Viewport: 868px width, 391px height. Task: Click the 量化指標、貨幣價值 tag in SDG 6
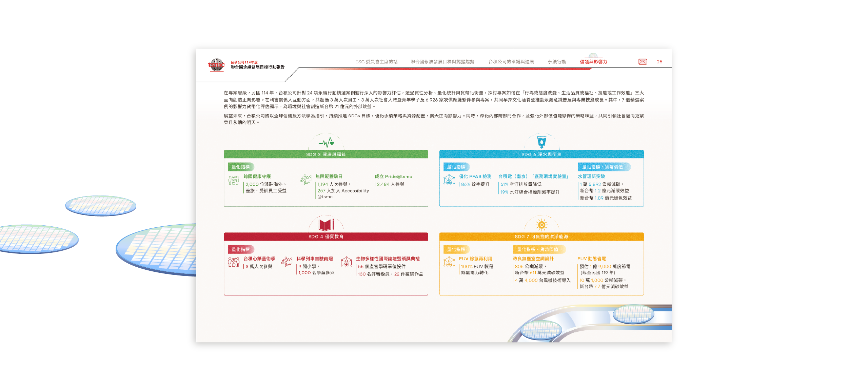coord(604,167)
